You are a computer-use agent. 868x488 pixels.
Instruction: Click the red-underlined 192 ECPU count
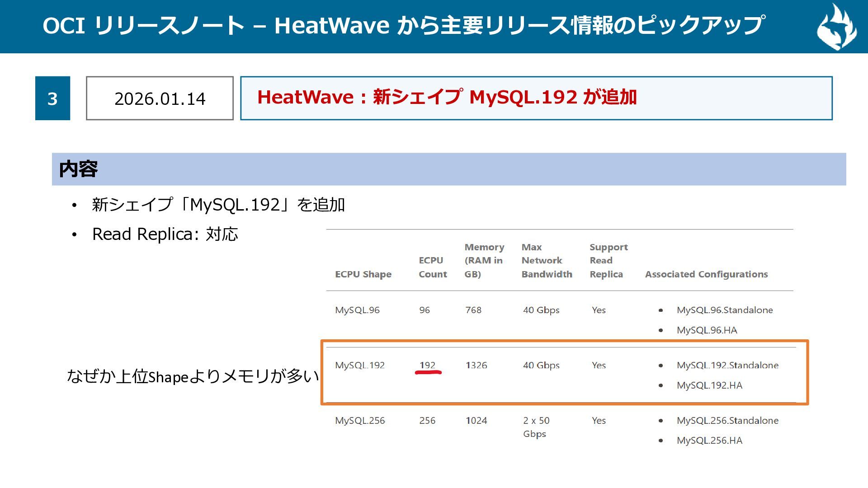(x=427, y=365)
